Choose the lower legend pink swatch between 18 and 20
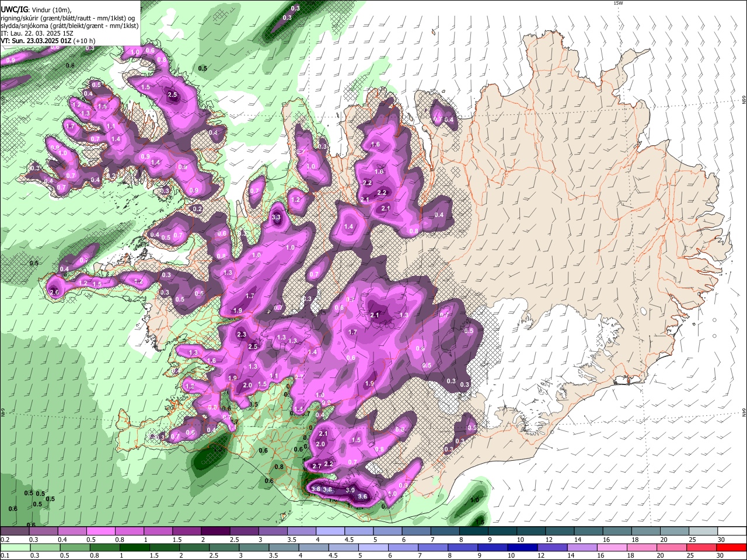747x560 pixels. coord(643,547)
